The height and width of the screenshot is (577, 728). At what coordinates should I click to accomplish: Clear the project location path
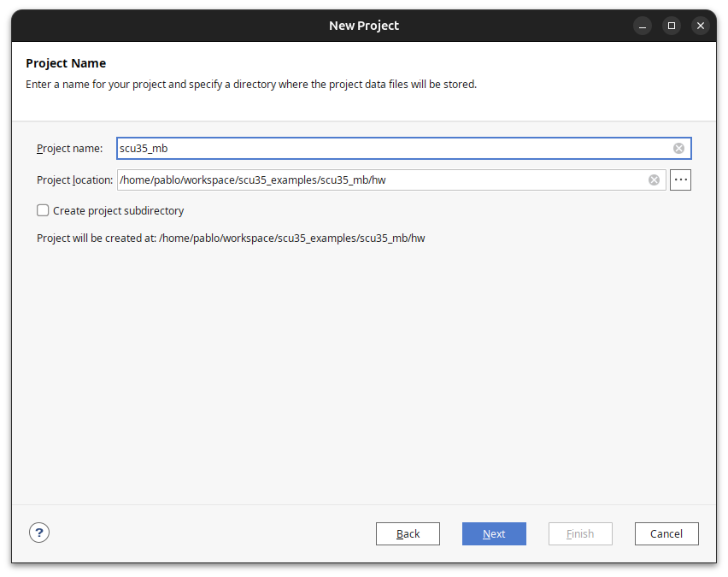click(654, 180)
